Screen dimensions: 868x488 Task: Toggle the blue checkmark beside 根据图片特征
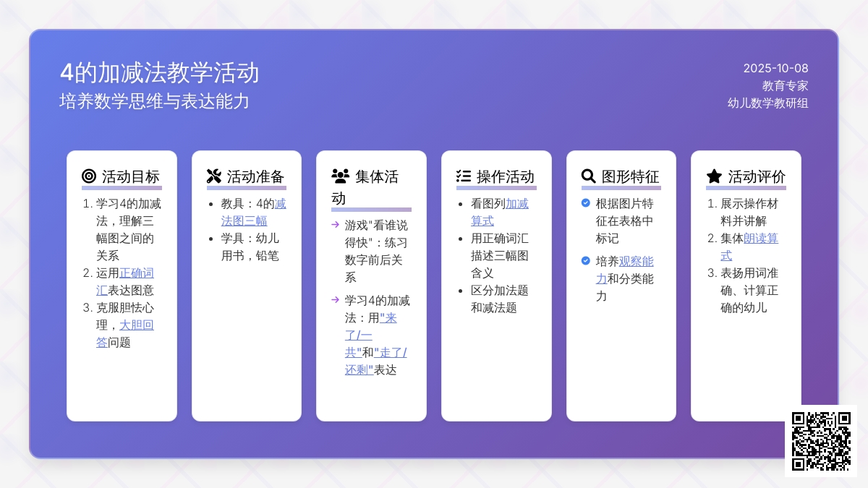pyautogui.click(x=584, y=204)
